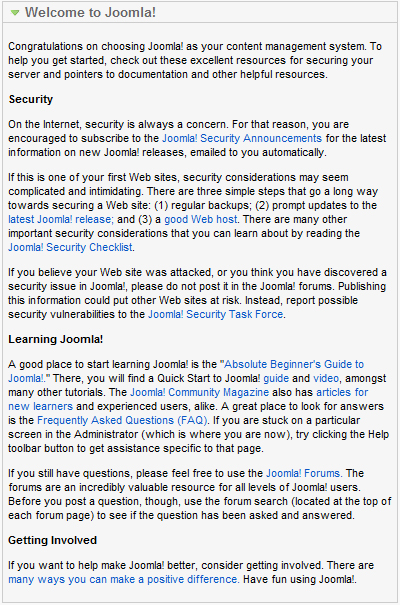400x605 pixels.
Task: Open the latest Joomla! release link
Action: (x=61, y=219)
